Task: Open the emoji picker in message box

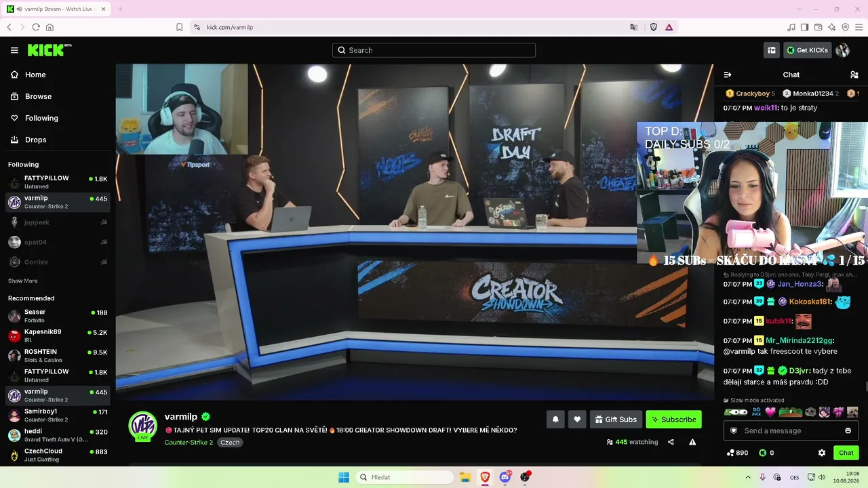Action: pyautogui.click(x=848, y=431)
